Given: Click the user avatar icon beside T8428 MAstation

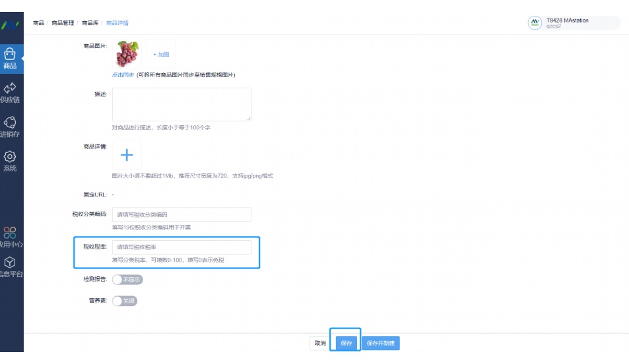Looking at the screenshot, I should pos(535,23).
